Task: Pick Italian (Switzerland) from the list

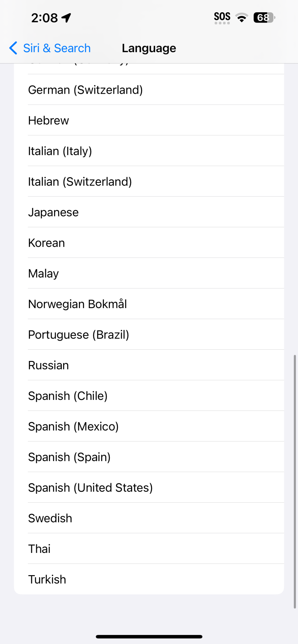Action: tap(80, 182)
